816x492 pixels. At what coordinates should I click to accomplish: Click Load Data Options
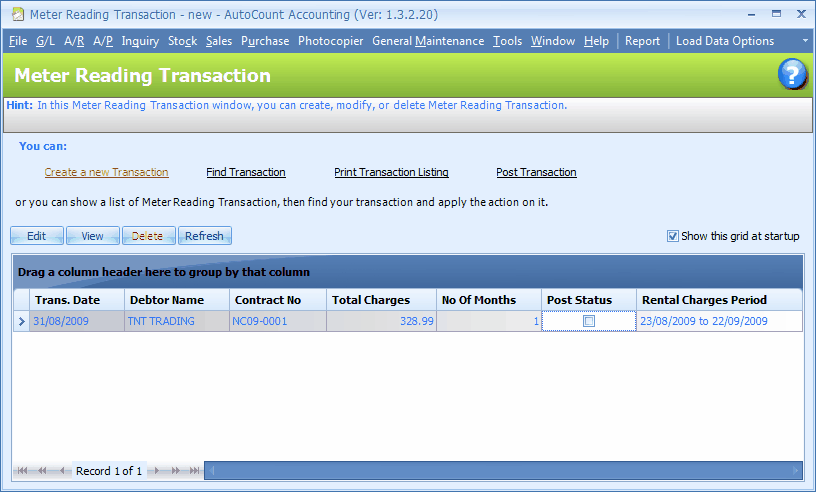point(724,41)
